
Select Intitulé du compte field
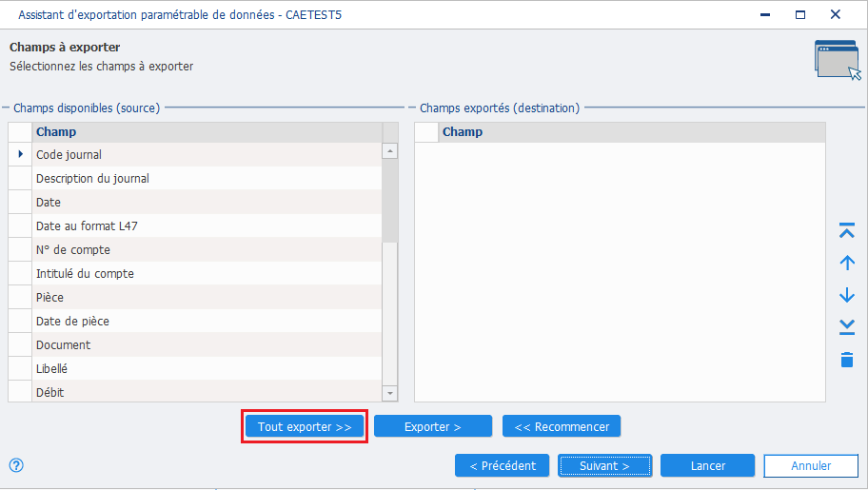pyautogui.click(x=207, y=273)
